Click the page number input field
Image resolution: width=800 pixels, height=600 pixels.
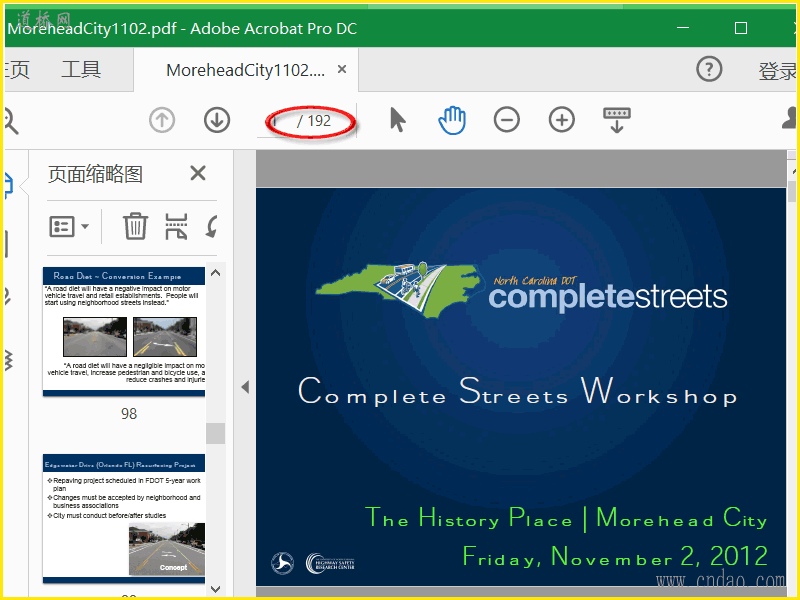[x=278, y=121]
